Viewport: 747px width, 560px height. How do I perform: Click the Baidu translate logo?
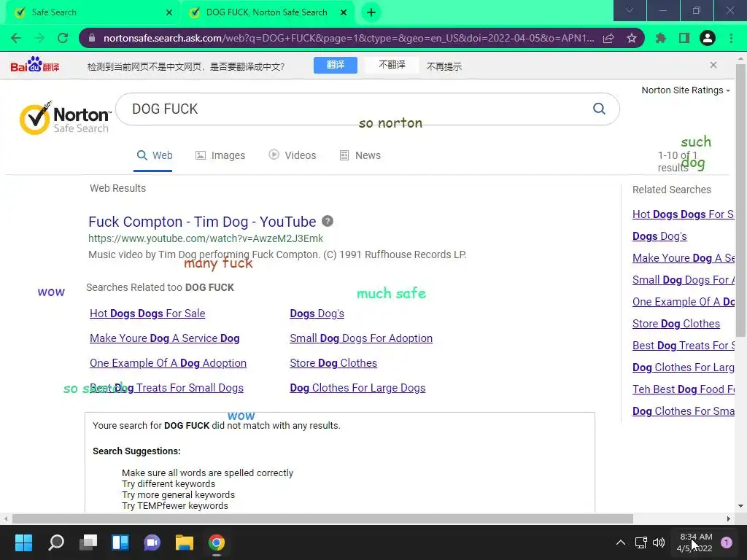tap(35, 65)
